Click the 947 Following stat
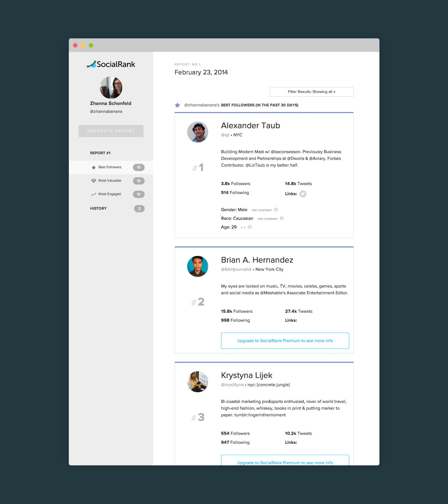Screen dimensions: 448x504 [x=235, y=442]
